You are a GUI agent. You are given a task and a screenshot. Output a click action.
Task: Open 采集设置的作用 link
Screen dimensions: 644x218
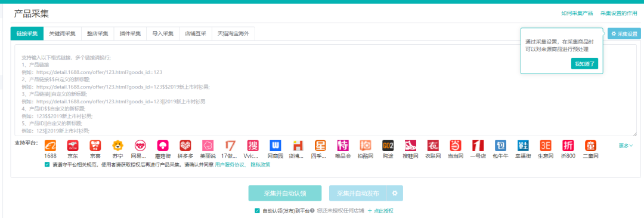click(x=619, y=14)
